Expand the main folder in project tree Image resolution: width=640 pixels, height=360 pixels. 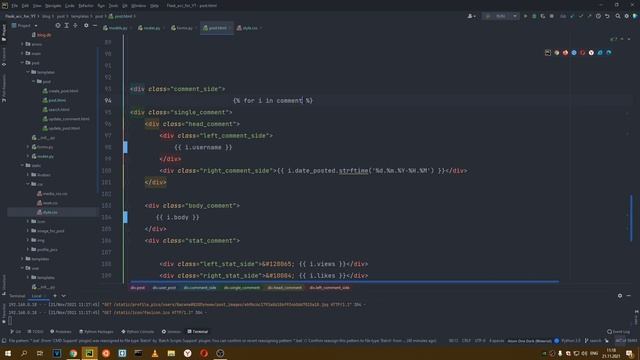22,53
